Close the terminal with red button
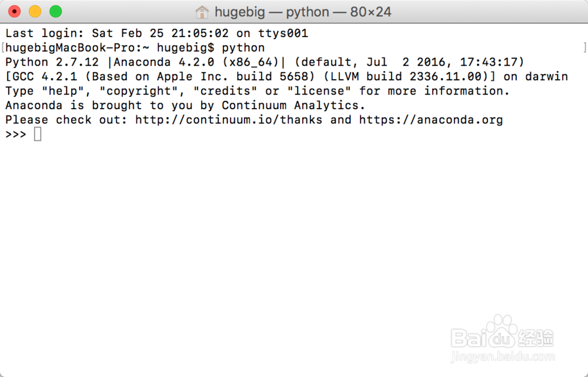The image size is (588, 377). pyautogui.click(x=15, y=12)
